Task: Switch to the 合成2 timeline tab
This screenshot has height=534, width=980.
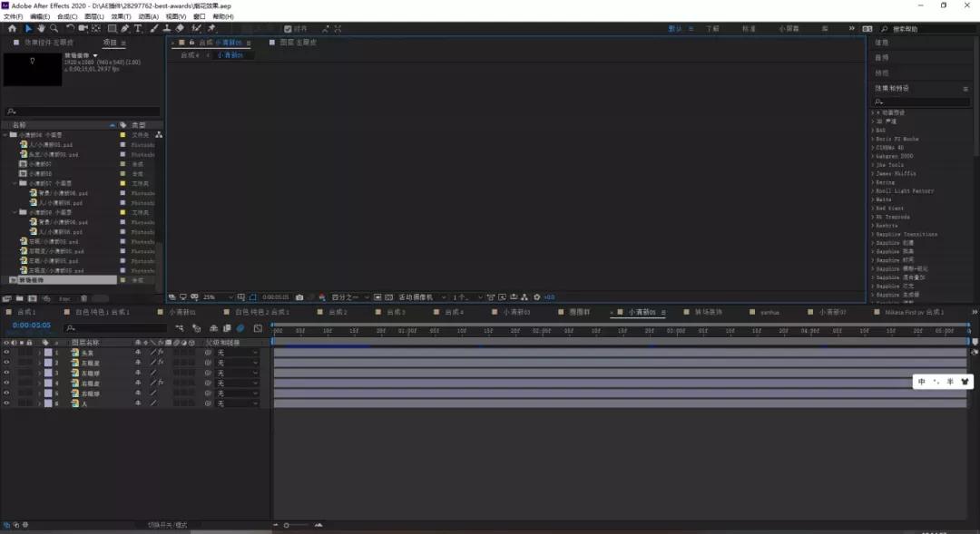Action: 338,312
